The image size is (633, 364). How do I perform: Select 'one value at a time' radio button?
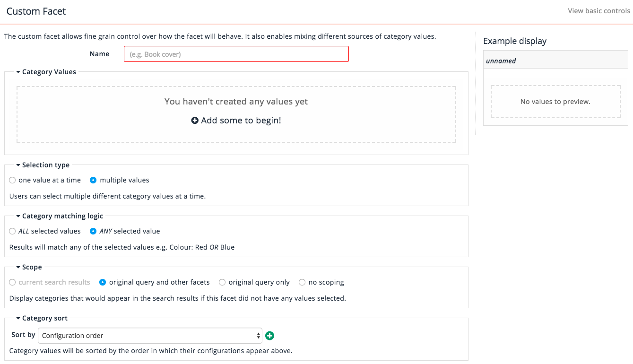pos(13,180)
